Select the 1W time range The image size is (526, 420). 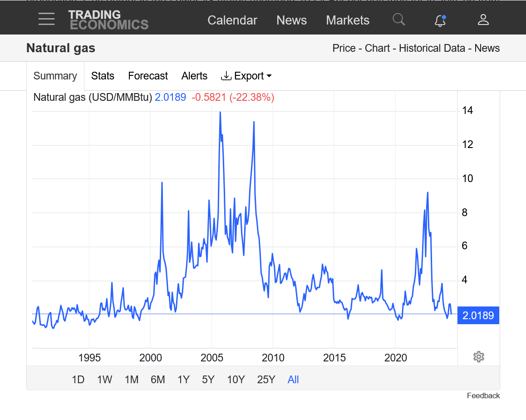point(105,380)
